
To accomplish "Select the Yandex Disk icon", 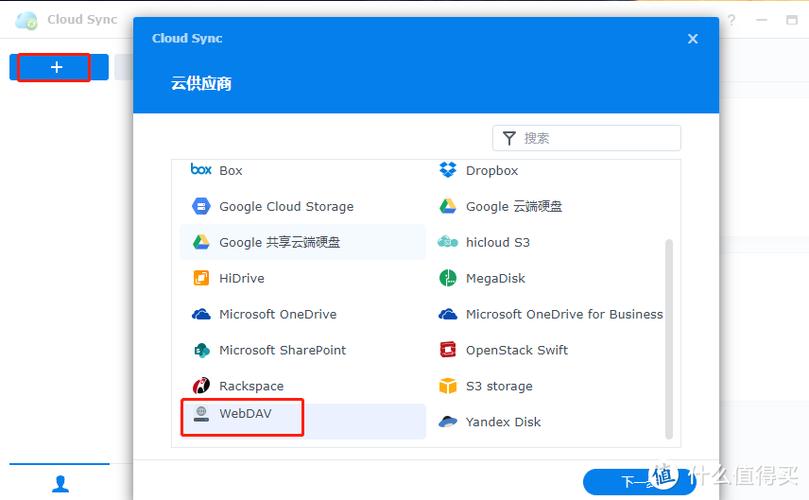I will 448,422.
